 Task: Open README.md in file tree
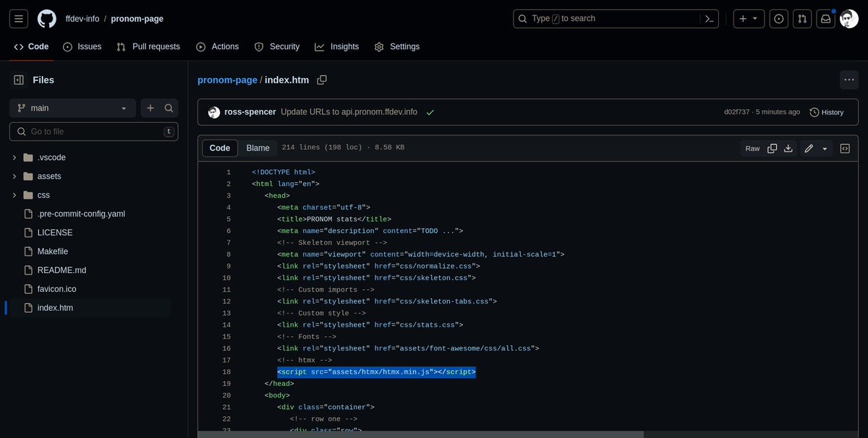(x=61, y=270)
